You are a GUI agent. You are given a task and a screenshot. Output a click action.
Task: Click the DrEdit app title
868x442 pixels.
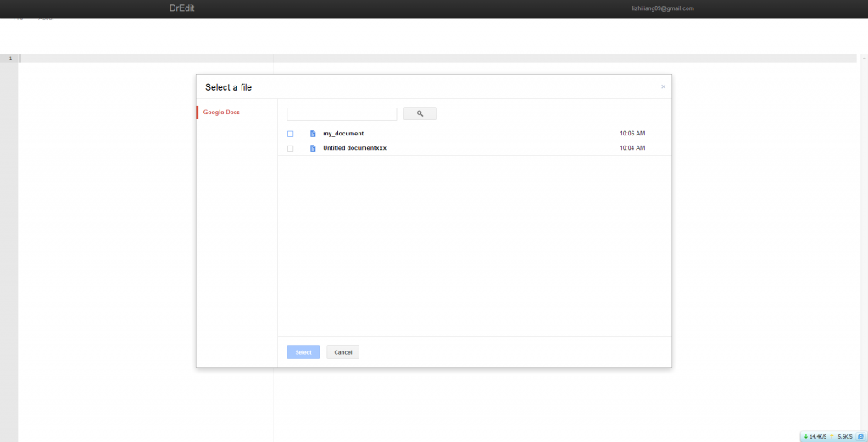182,8
